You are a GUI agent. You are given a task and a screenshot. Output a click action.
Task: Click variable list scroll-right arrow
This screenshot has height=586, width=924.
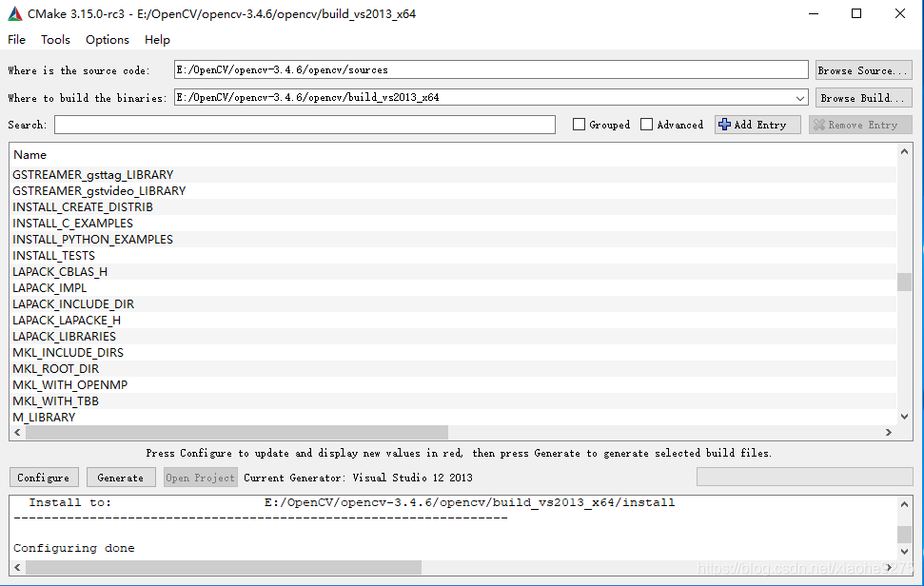(x=889, y=432)
